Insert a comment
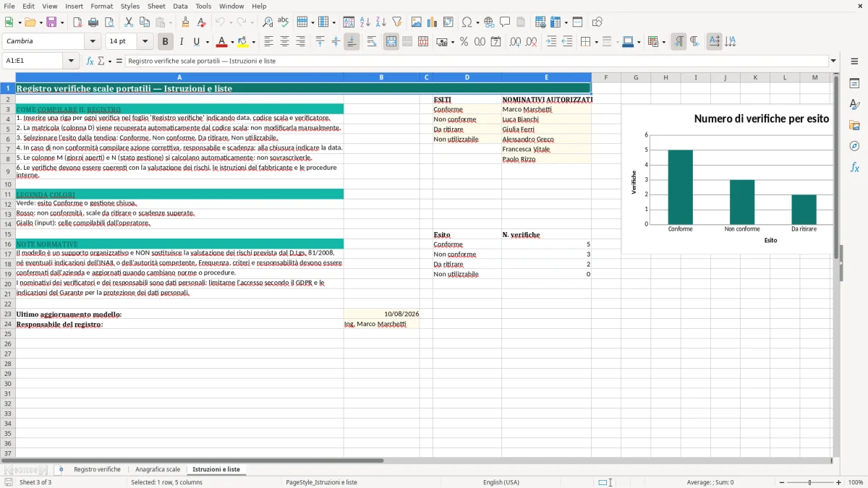The height and width of the screenshot is (488, 868). point(505,22)
